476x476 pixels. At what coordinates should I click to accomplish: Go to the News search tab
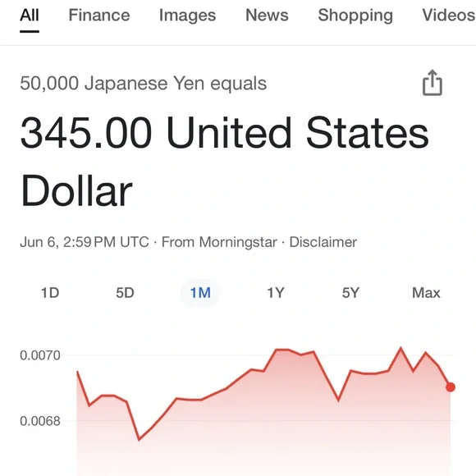267,15
